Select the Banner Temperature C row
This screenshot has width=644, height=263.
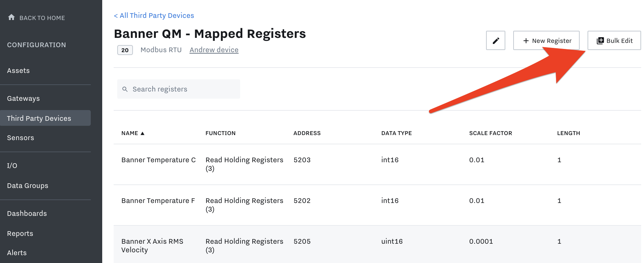tap(158, 160)
